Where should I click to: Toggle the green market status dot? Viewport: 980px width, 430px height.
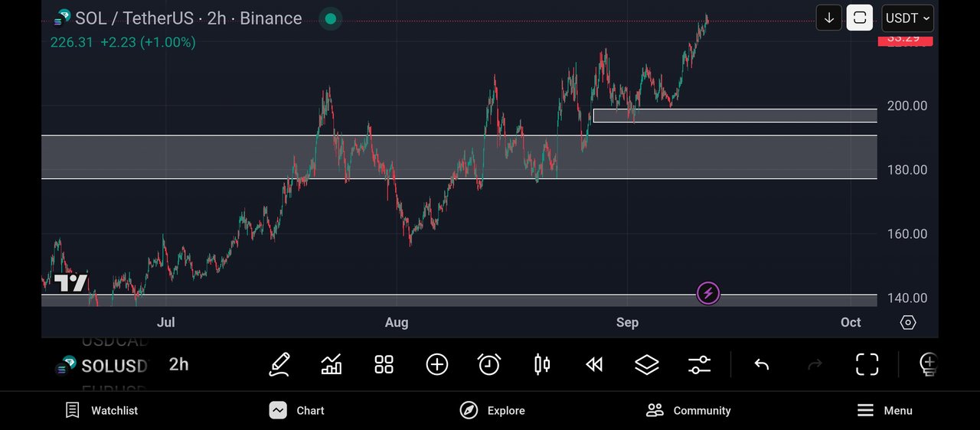point(331,18)
